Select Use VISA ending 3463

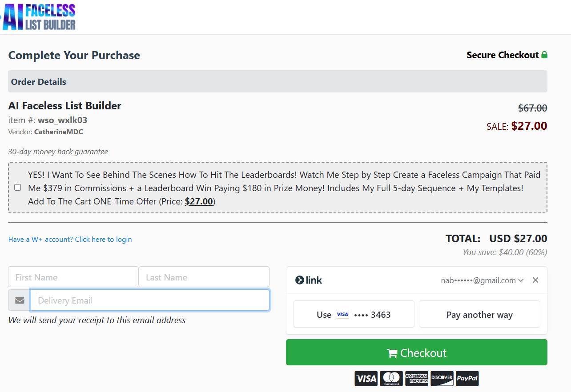coord(353,314)
